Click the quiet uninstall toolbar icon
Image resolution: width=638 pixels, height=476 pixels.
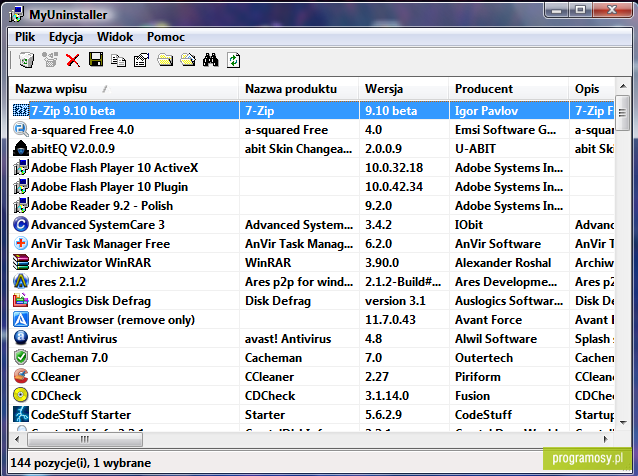pyautogui.click(x=50, y=60)
